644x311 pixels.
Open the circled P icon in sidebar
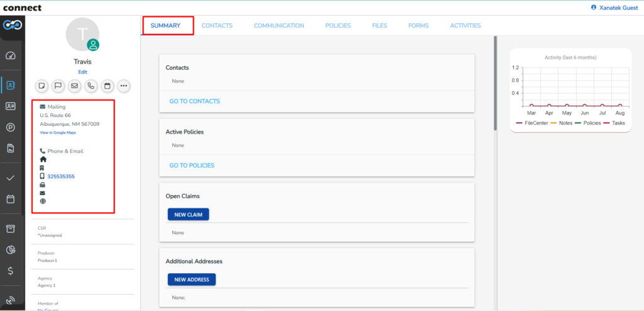pyautogui.click(x=11, y=128)
